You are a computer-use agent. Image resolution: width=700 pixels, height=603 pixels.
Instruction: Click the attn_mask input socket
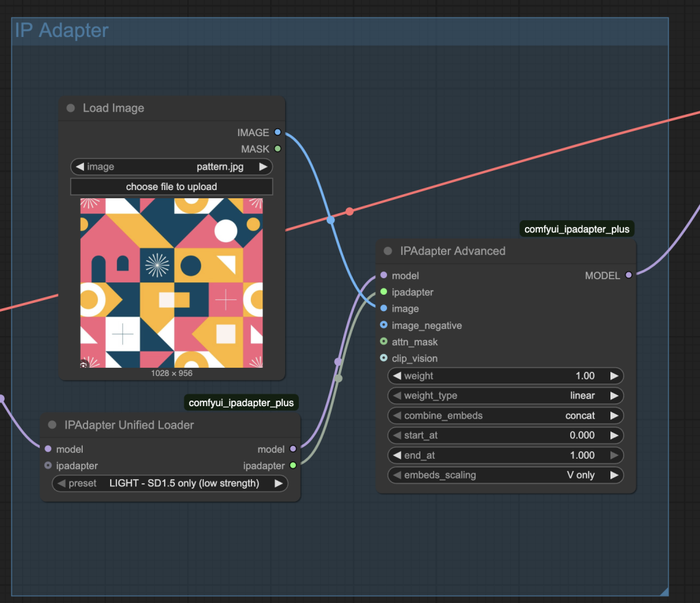click(383, 341)
